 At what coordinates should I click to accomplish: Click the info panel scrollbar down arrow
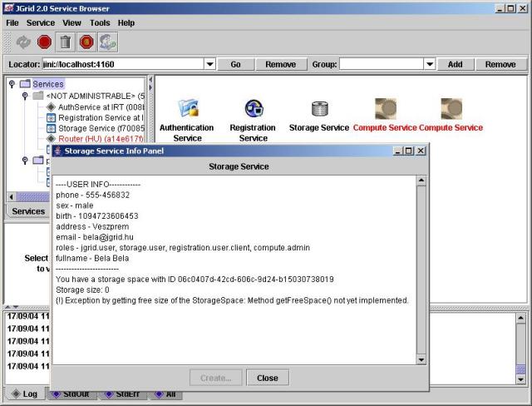click(x=421, y=359)
